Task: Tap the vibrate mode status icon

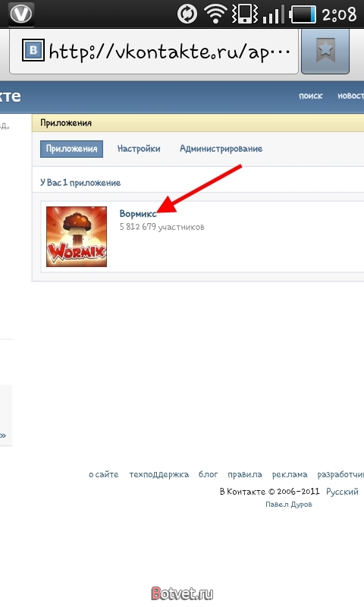Action: coord(244,14)
